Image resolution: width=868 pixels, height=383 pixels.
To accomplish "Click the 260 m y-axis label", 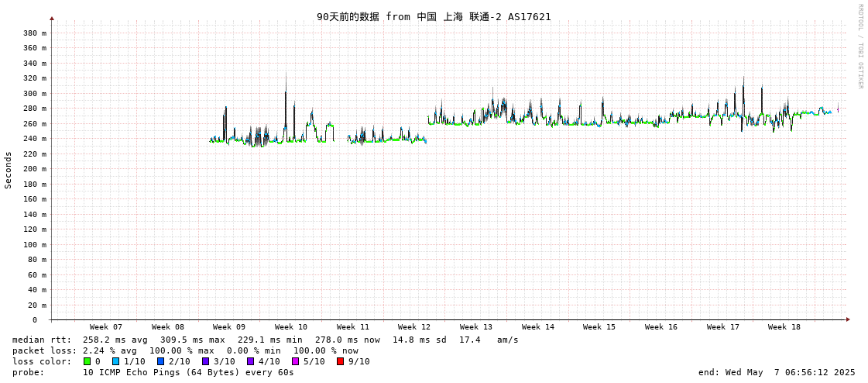I will point(35,123).
